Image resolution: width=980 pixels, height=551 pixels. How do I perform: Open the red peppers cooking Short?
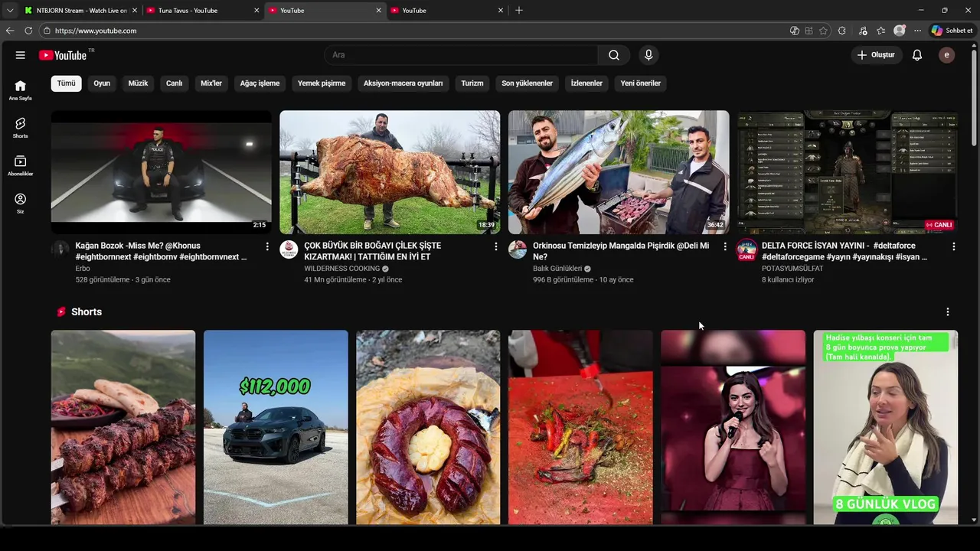(580, 427)
